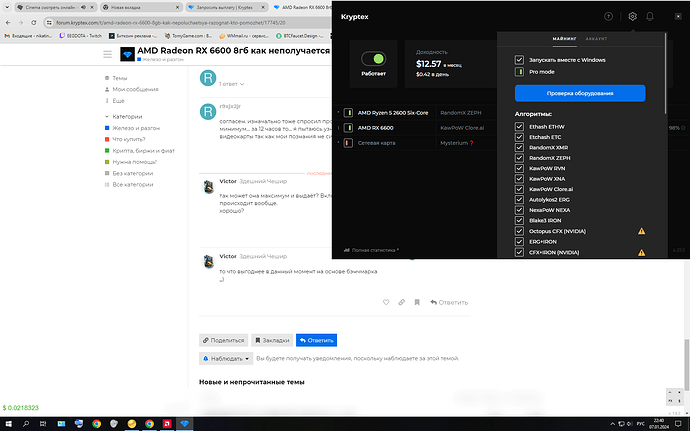This screenshot has width=690, height=431.
Task: Click the forum page vertical scrollbar
Action: coord(687,365)
